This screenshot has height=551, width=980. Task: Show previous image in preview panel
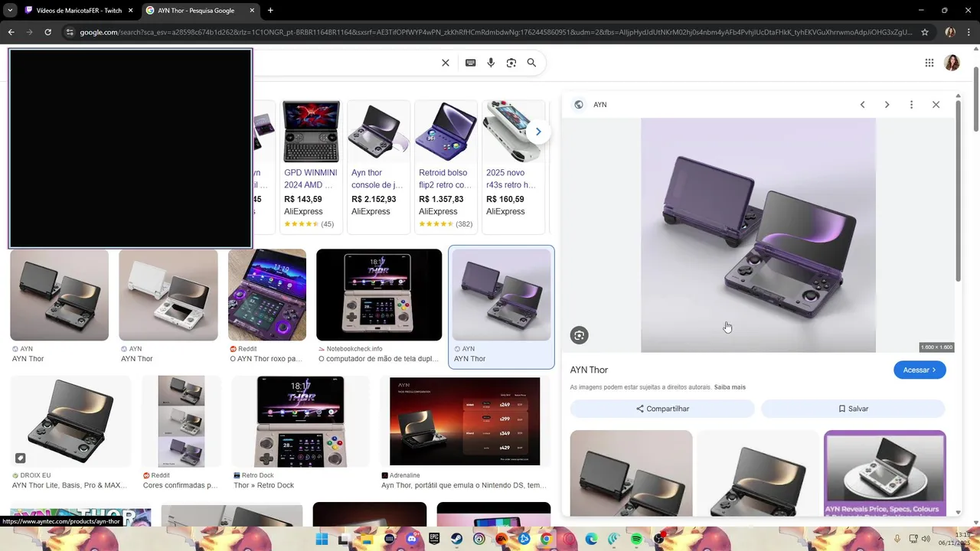click(862, 105)
